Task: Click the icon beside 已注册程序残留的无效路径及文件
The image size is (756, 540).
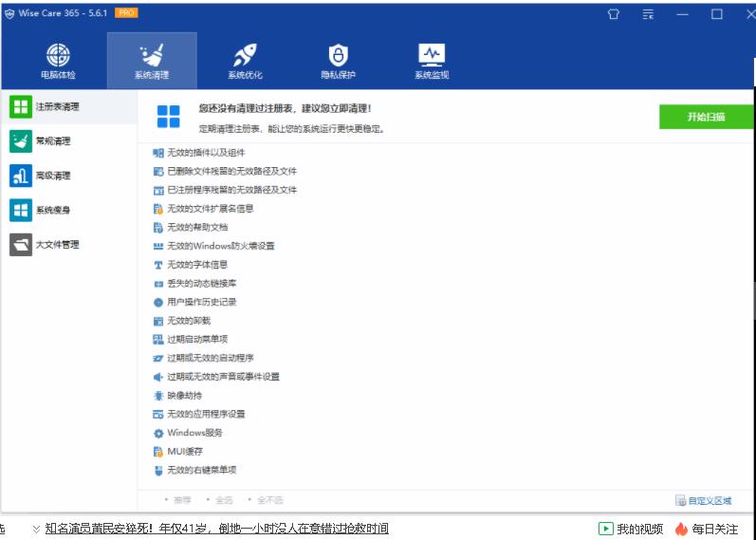Action: tap(158, 190)
